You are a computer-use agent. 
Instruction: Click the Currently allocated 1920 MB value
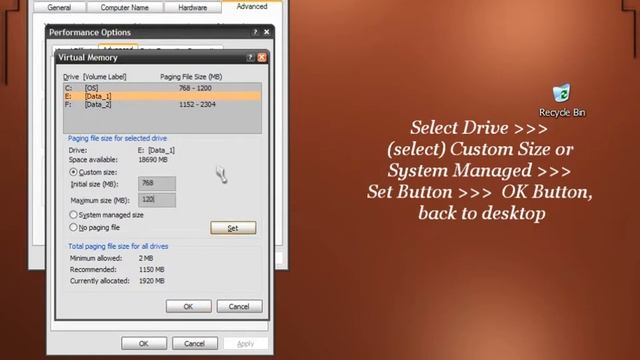pos(151,281)
